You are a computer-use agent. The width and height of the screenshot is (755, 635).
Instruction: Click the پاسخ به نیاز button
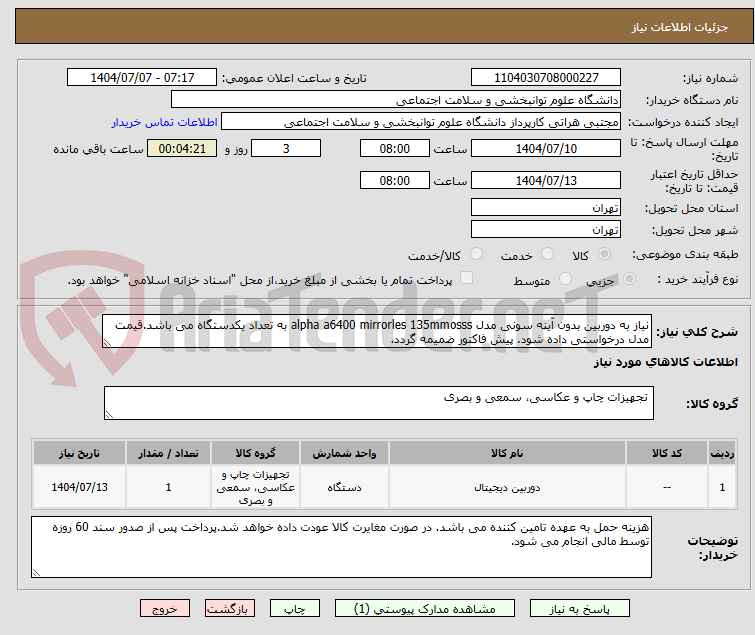[580, 609]
